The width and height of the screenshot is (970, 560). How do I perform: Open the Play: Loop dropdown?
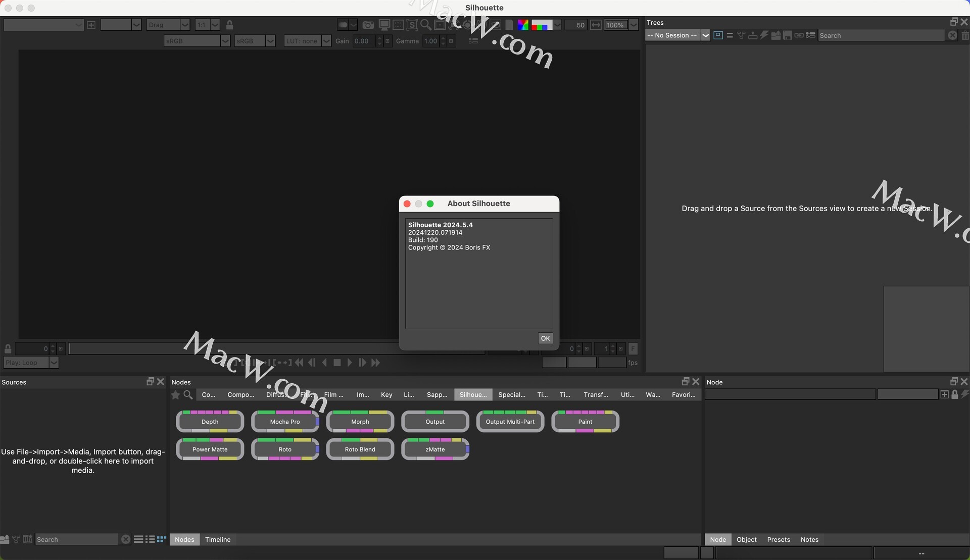pyautogui.click(x=31, y=362)
